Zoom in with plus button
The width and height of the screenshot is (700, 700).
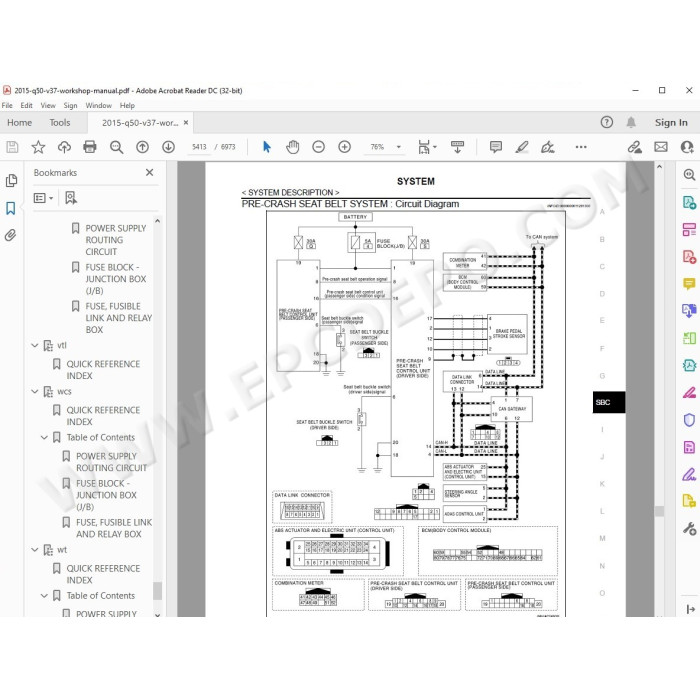click(x=344, y=147)
